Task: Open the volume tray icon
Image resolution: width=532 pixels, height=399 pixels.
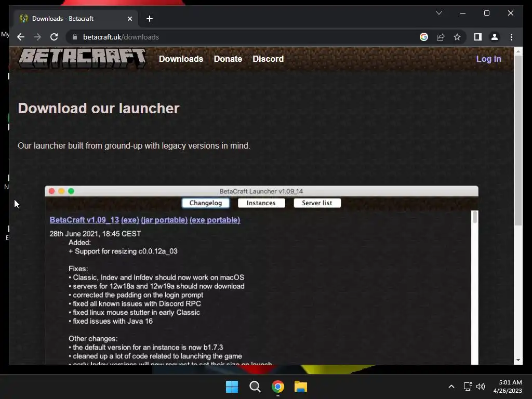Action: [481, 387]
